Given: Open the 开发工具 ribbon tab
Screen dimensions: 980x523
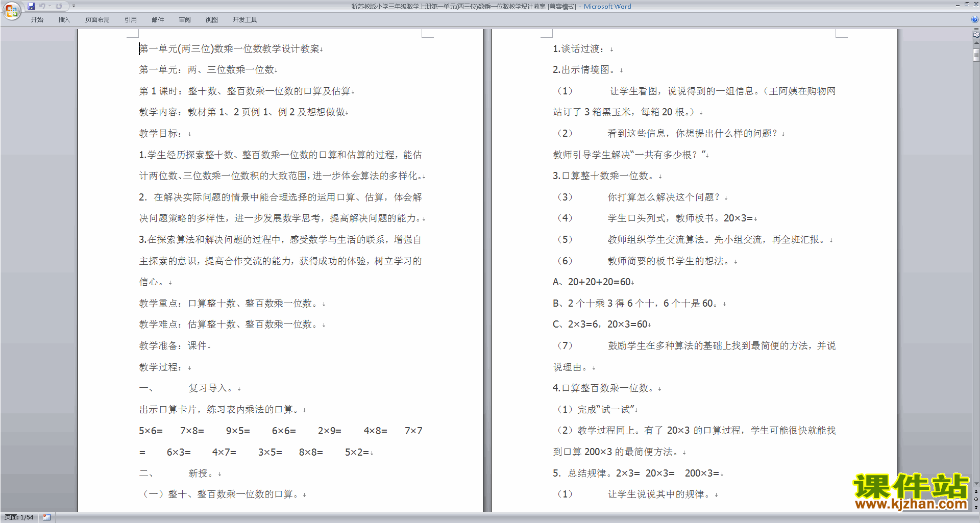Looking at the screenshot, I should click(x=245, y=19).
